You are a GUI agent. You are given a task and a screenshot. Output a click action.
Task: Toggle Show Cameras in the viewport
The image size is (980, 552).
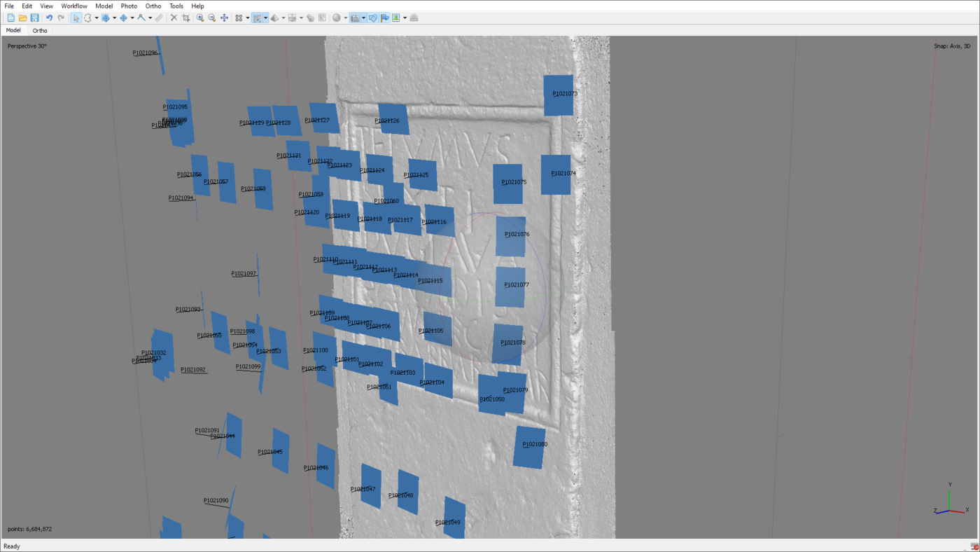coord(355,18)
